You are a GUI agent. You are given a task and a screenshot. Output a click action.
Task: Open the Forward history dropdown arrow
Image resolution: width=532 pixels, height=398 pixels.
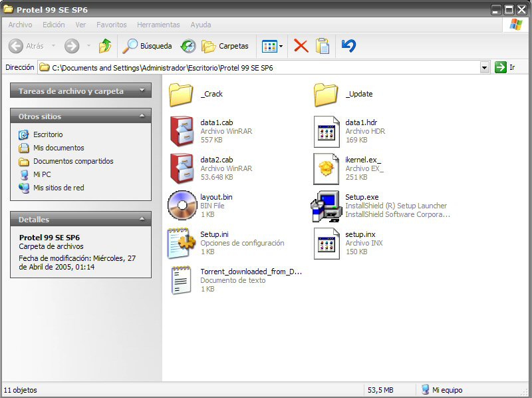[88, 45]
